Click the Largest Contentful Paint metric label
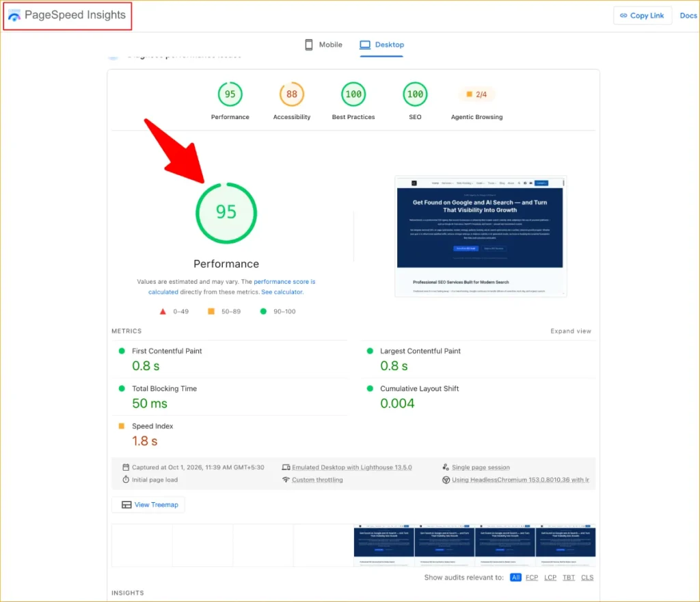 pos(420,351)
